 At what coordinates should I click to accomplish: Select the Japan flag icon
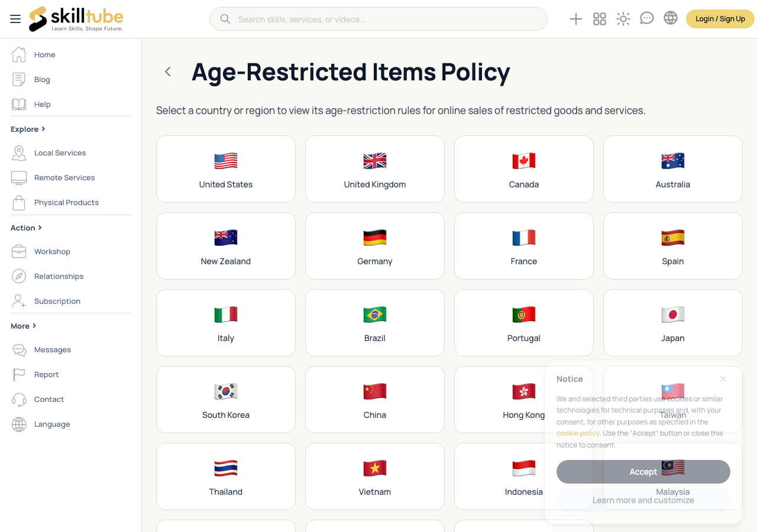pyautogui.click(x=673, y=314)
